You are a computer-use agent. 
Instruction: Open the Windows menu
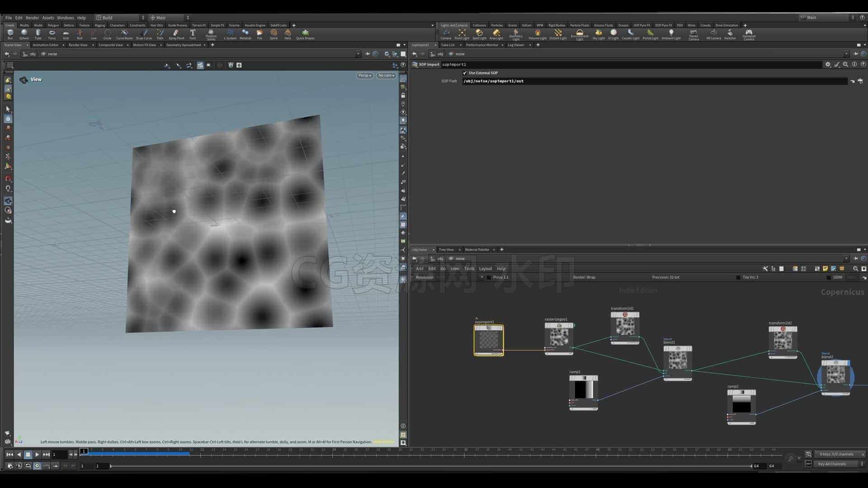[x=65, y=18]
